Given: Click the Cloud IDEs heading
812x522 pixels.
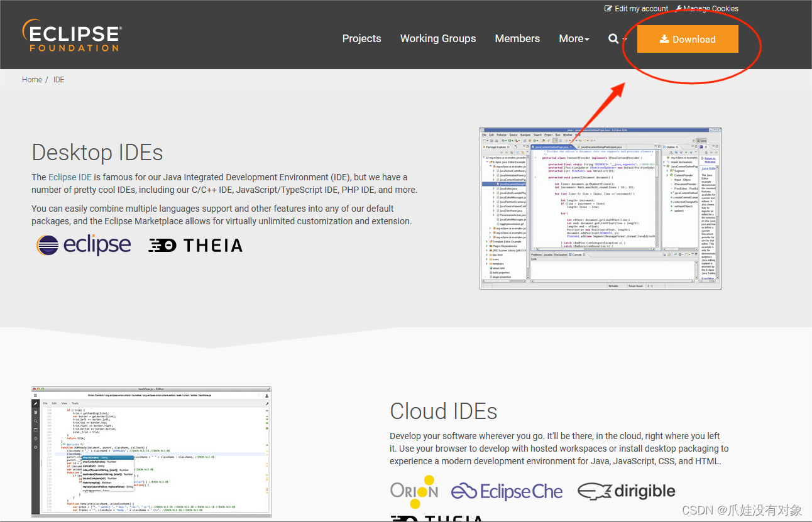Looking at the screenshot, I should [x=444, y=411].
